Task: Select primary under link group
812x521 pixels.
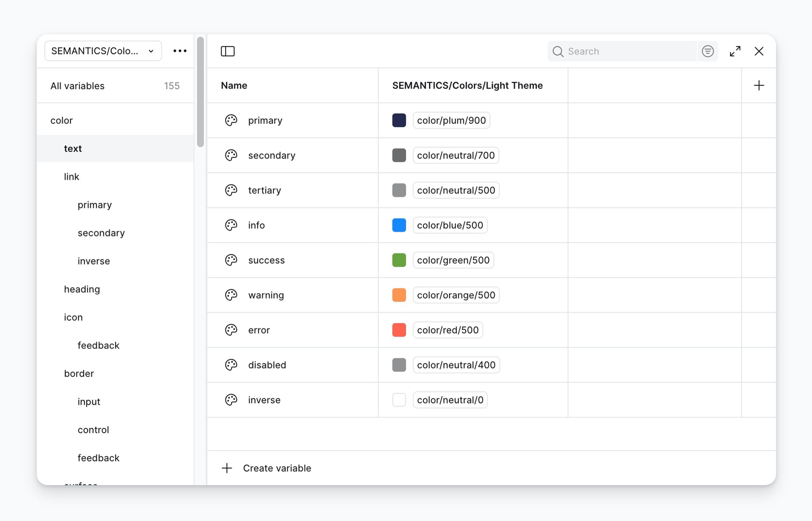Action: click(x=115, y=205)
